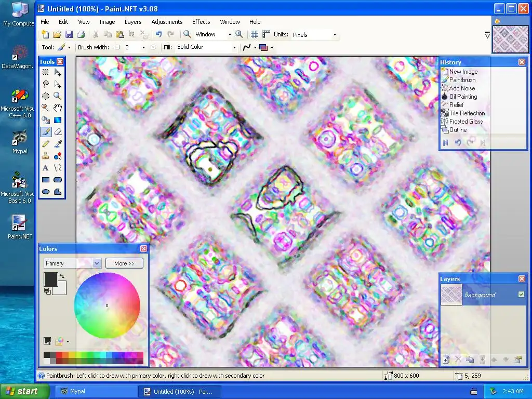Switch to Mypal in the taskbar
Viewport: 532px width, 399px height.
[95, 391]
